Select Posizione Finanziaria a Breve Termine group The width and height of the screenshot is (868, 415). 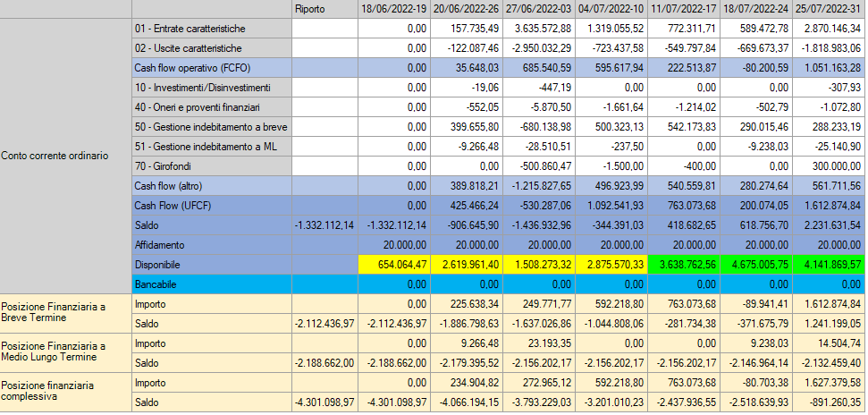coord(65,314)
